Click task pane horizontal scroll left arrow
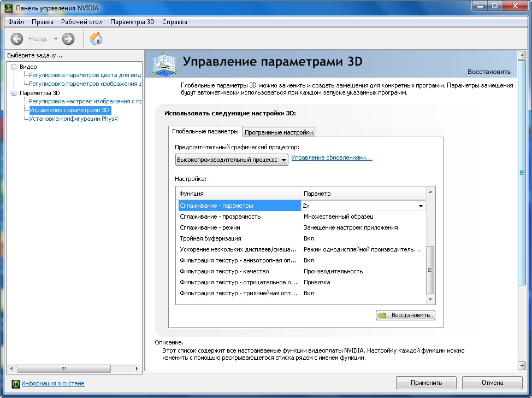Screen dimensions: 532x398 (x=11, y=368)
